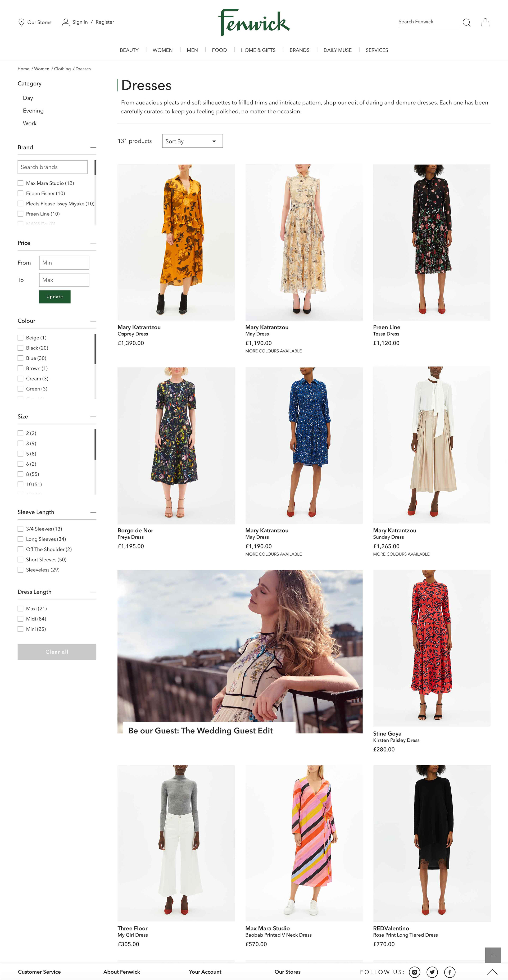Tick the Max Mara Studio brand checkbox
Viewport: 508px width, 980px height.
click(x=21, y=183)
